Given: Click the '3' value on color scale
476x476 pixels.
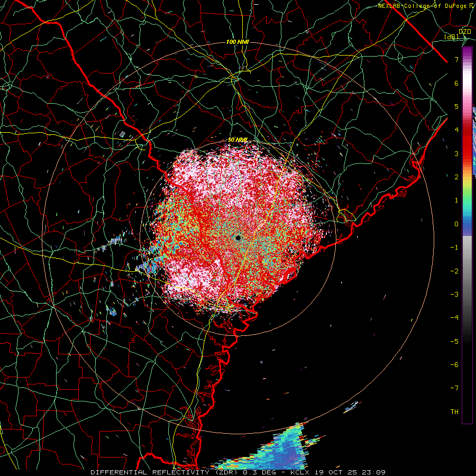Looking at the screenshot, I should pyautogui.click(x=456, y=153).
